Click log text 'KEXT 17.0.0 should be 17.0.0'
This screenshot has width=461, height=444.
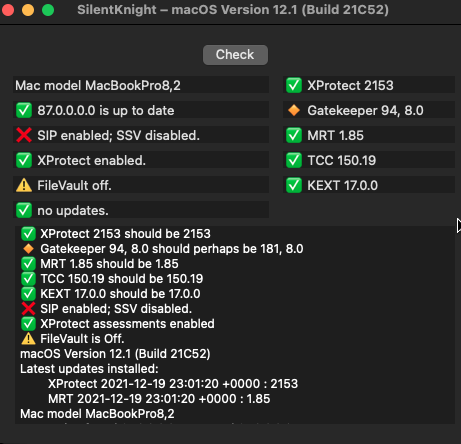pyautogui.click(x=120, y=294)
